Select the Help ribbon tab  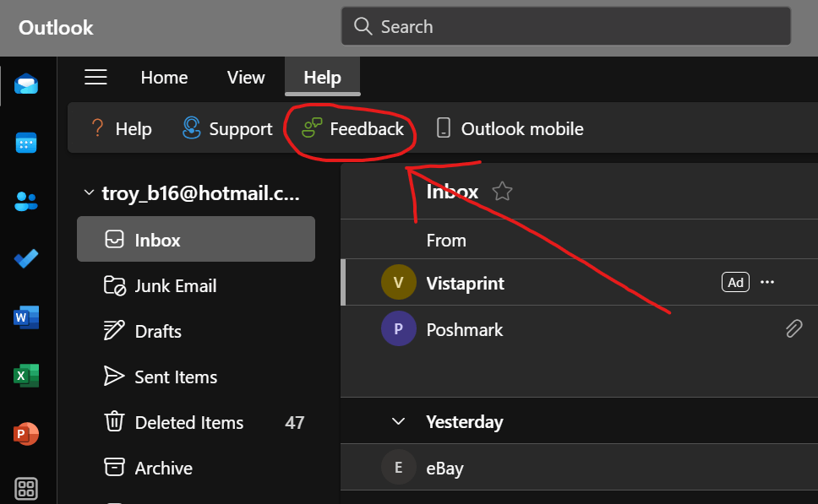click(323, 77)
